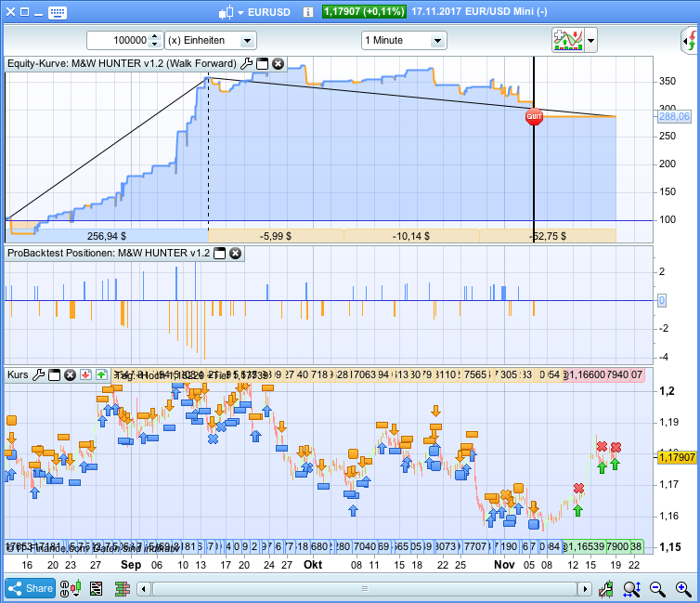The height and width of the screenshot is (603, 700).
Task: Click the stacked bars indicator icon
Action: 121,588
